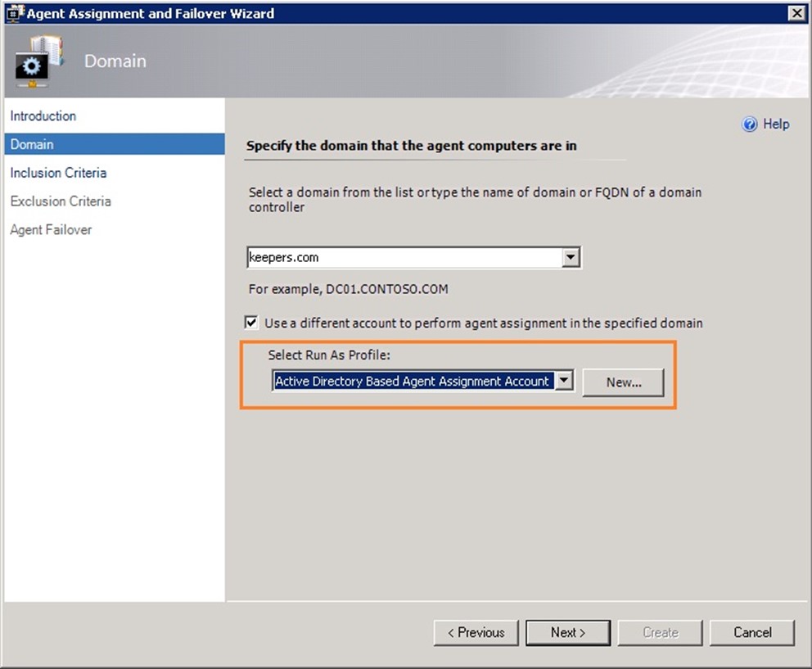Expand the keepers.com domain dropdown arrow
Image resolution: width=812 pixels, height=669 pixels.
click(x=571, y=257)
